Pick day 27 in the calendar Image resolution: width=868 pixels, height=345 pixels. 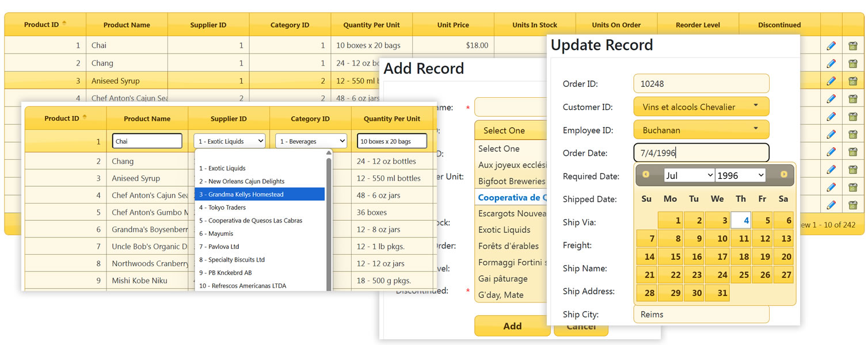pyautogui.click(x=783, y=275)
